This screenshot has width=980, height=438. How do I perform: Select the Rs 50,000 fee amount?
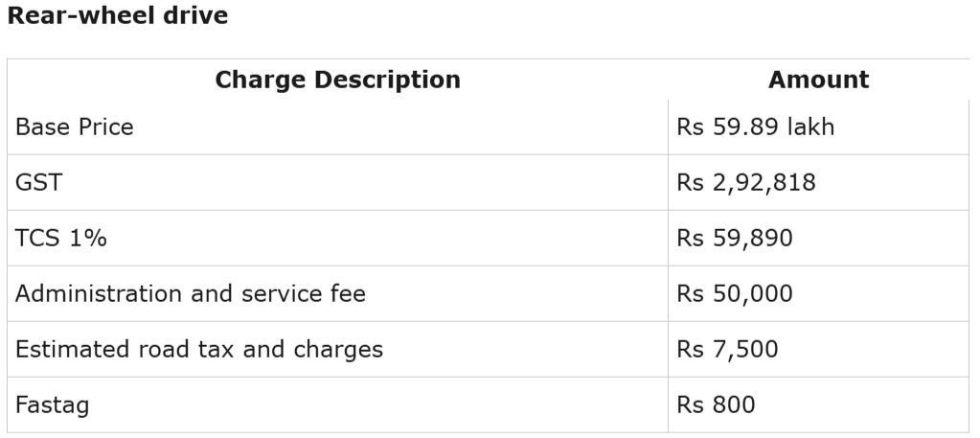click(735, 293)
